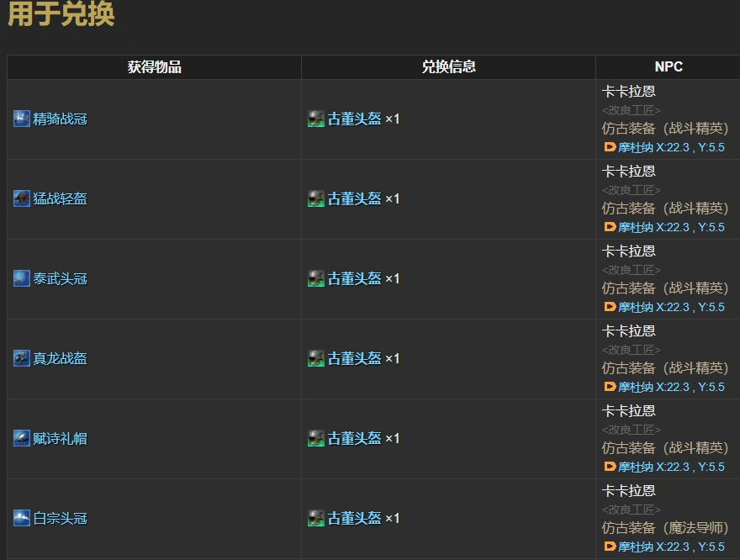Click 古董头盔 icon in 白宗头冠 row
This screenshot has height=560, width=740.
(315, 518)
